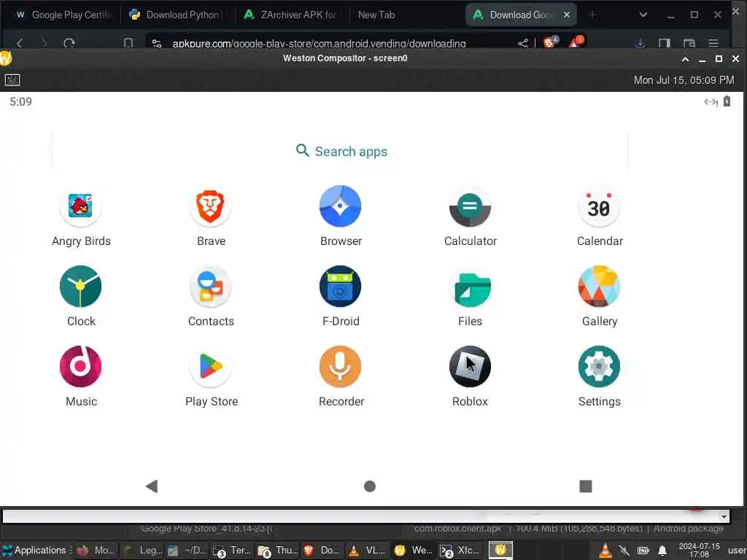Open a new browser tab
The width and height of the screenshot is (747, 560).
592,15
